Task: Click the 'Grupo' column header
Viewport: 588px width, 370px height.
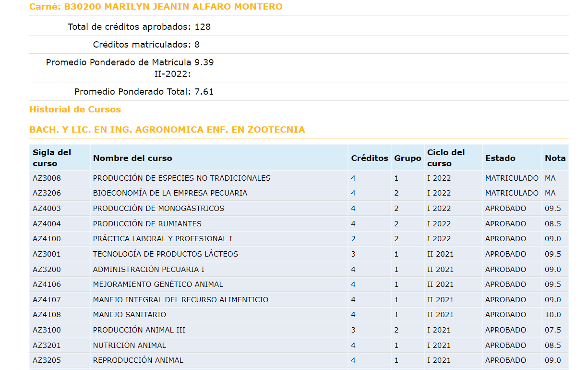Action: 408,158
